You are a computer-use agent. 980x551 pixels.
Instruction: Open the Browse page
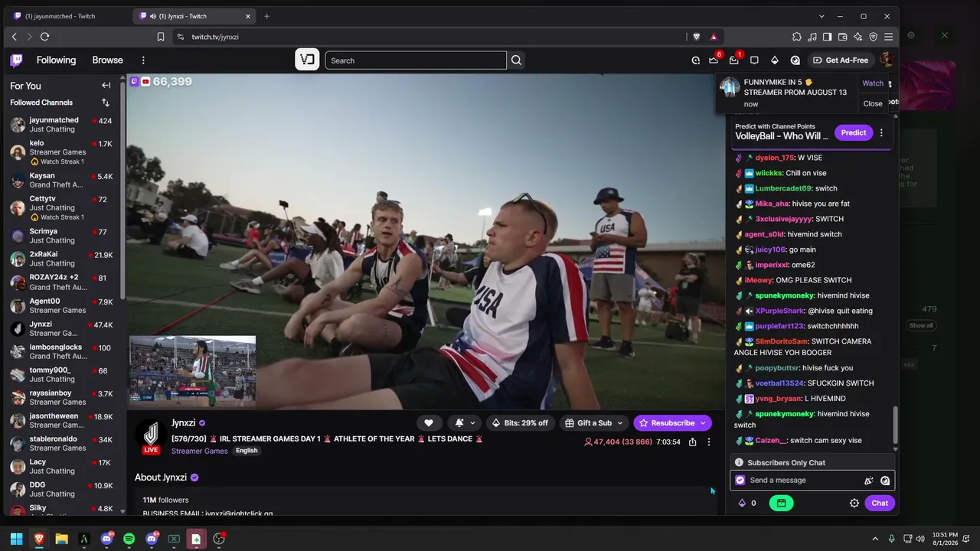pyautogui.click(x=107, y=60)
